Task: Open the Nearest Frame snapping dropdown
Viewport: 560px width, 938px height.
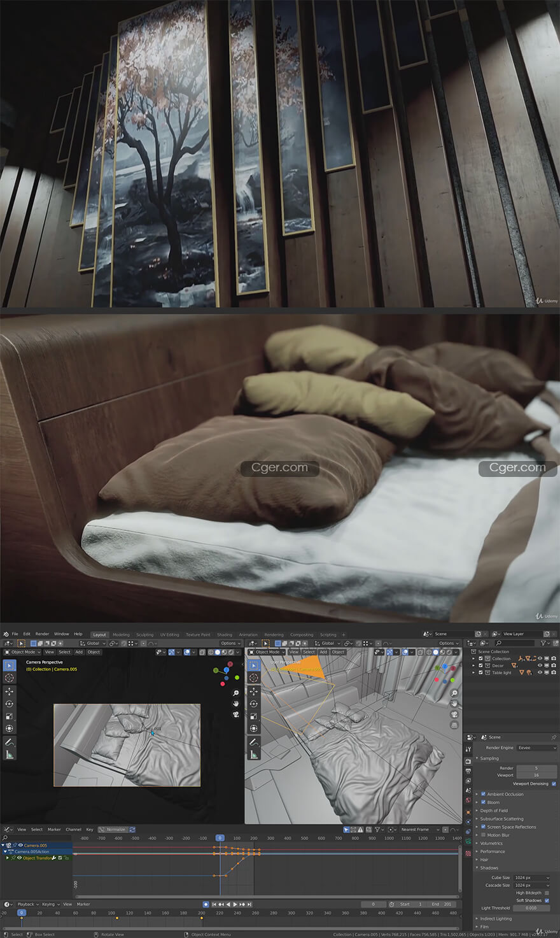Action: pyautogui.click(x=419, y=830)
